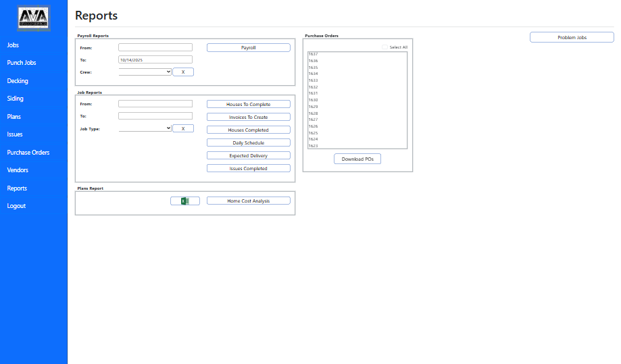Click the Logout link
The width and height of the screenshot is (621, 364).
16,206
